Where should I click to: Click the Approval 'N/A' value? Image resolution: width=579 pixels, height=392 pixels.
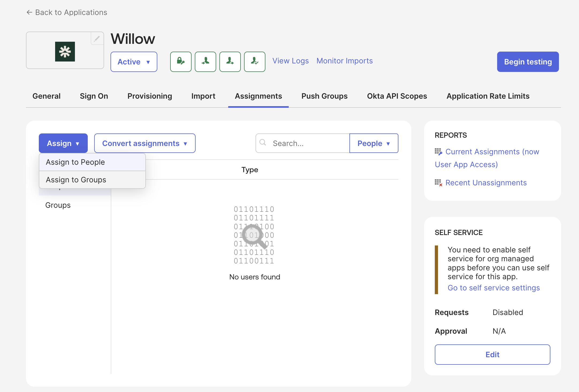coord(499,331)
